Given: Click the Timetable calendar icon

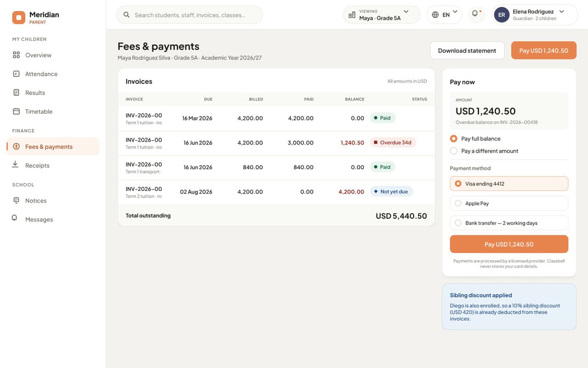Looking at the screenshot, I should (x=17, y=111).
